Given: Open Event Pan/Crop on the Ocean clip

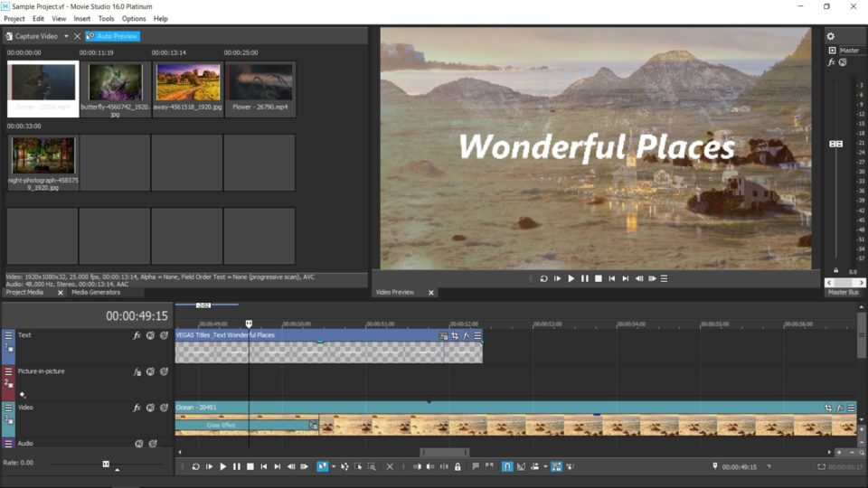Looking at the screenshot, I should (828, 408).
